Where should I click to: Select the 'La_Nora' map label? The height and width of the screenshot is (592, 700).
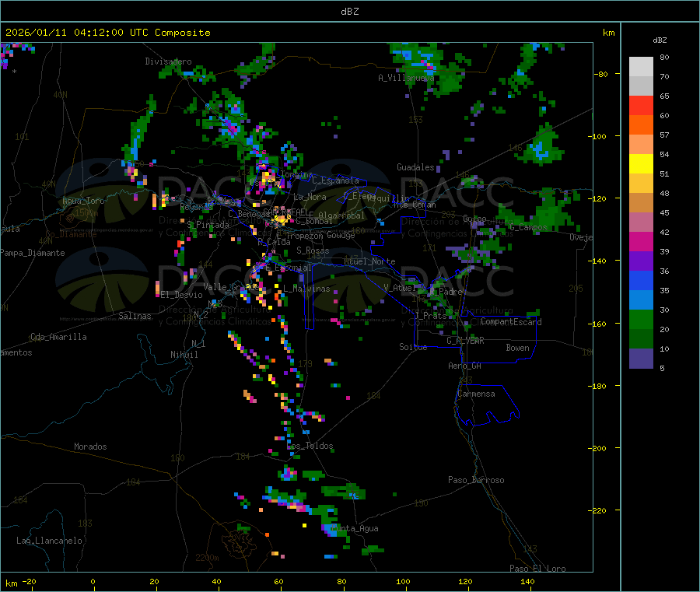(310, 197)
